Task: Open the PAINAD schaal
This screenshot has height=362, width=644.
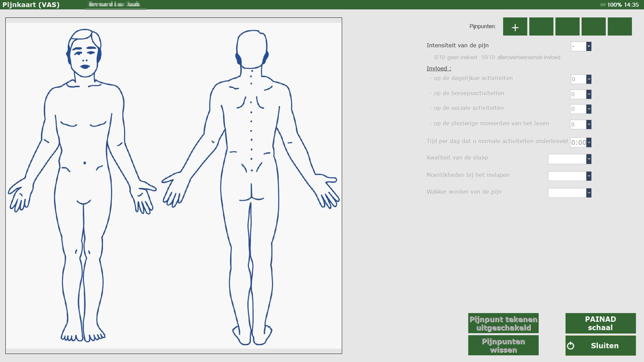Action: point(601,323)
